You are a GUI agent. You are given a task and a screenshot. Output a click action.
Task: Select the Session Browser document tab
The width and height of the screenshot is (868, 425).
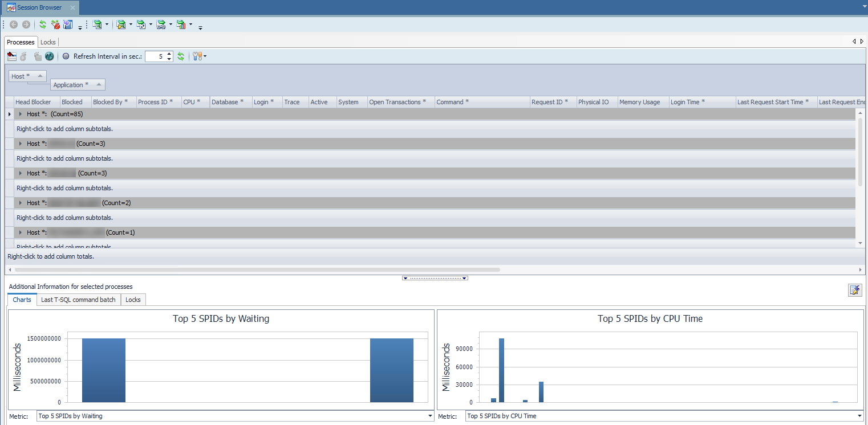click(x=39, y=8)
